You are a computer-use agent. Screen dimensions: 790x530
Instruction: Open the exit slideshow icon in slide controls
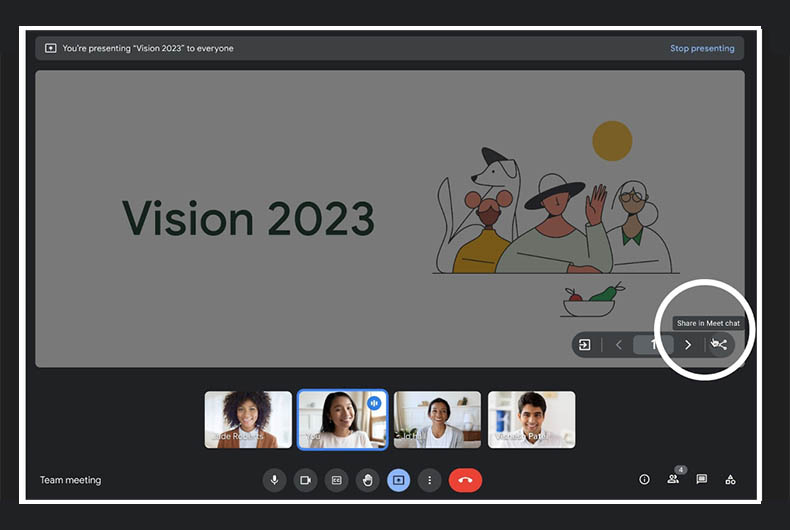point(585,345)
